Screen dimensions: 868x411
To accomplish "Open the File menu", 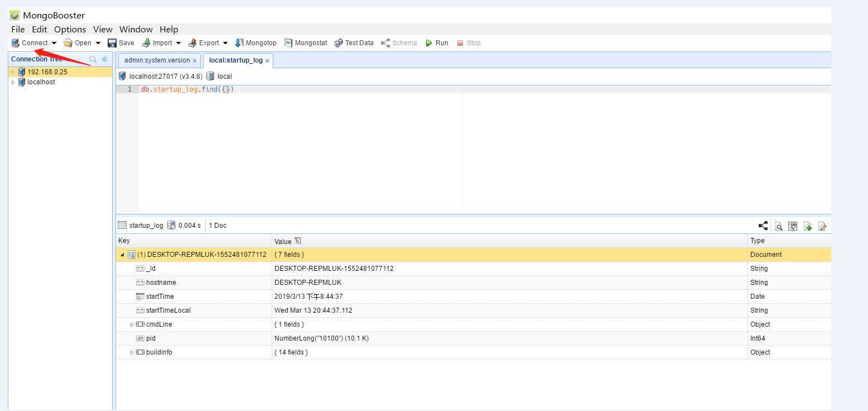I will pos(18,29).
